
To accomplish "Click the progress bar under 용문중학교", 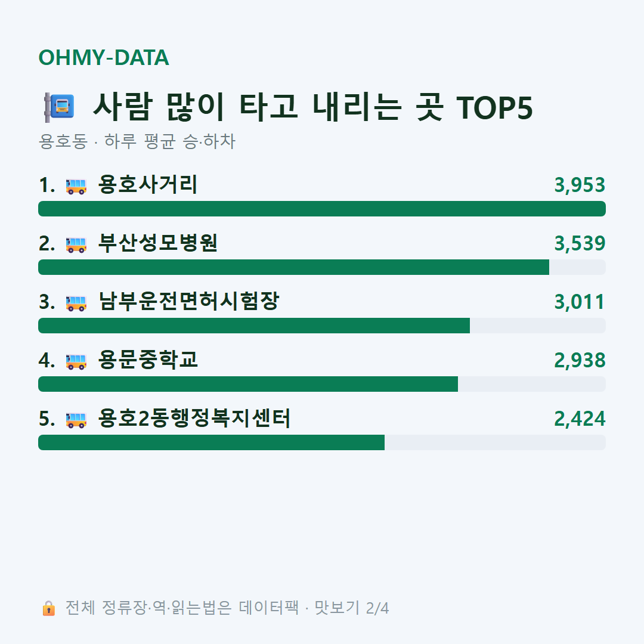I will pyautogui.click(x=322, y=384).
